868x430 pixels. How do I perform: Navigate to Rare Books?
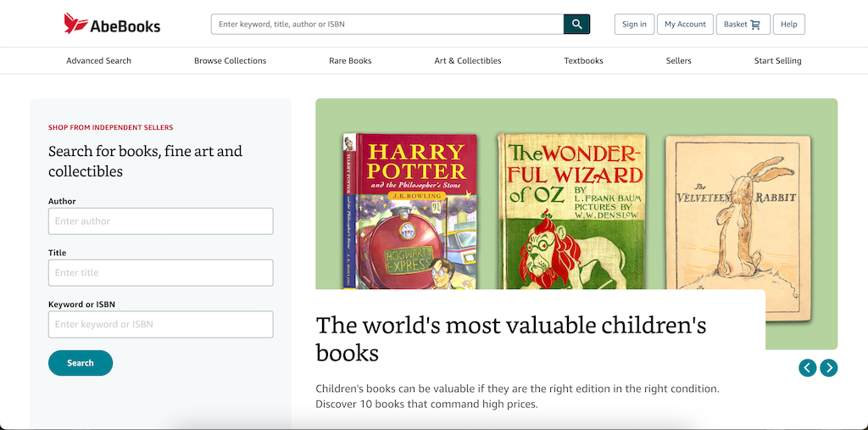[x=350, y=61]
